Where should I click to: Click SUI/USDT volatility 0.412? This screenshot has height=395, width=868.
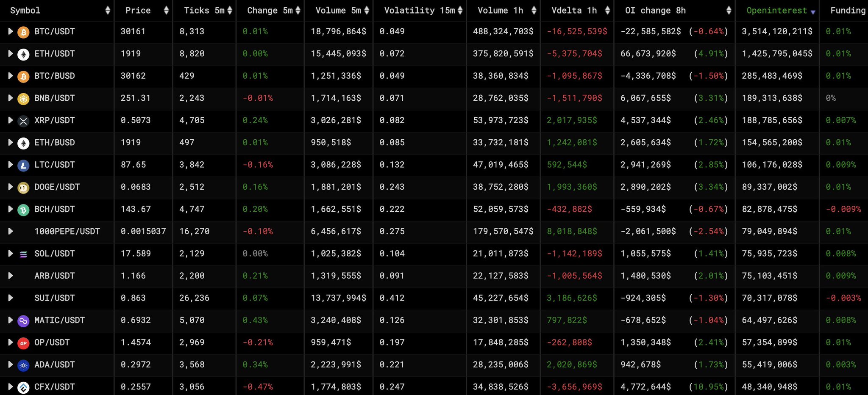392,298
